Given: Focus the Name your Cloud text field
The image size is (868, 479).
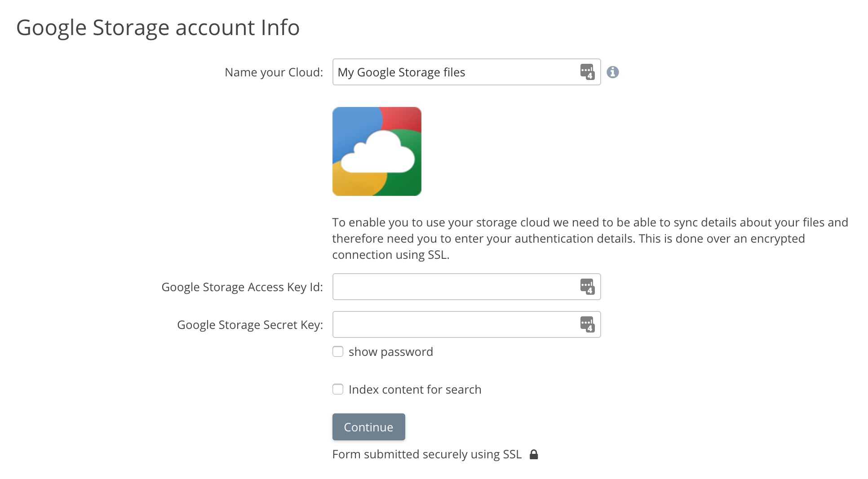Looking at the screenshot, I should (x=454, y=72).
